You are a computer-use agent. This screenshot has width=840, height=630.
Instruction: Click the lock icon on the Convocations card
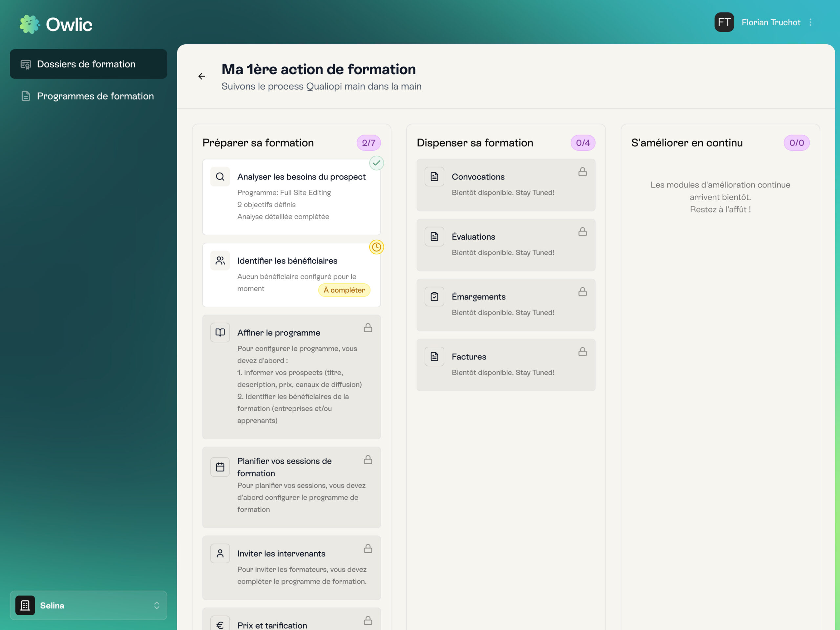click(582, 172)
